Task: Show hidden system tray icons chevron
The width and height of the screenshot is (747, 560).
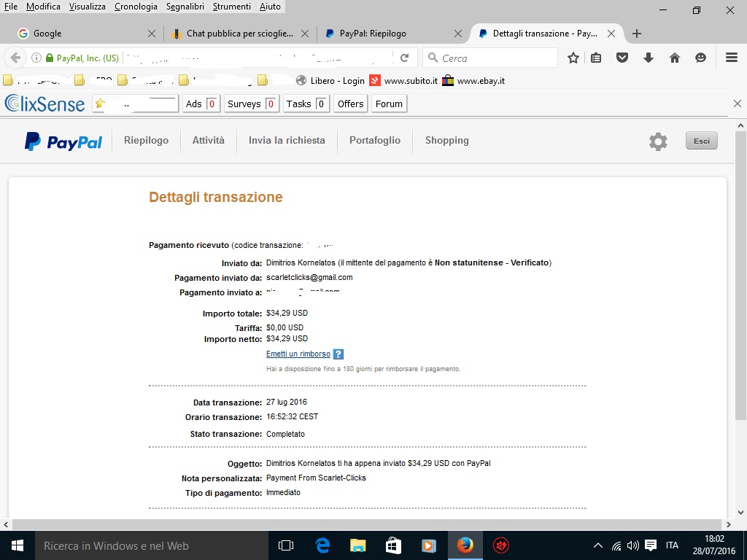Action: pyautogui.click(x=598, y=545)
